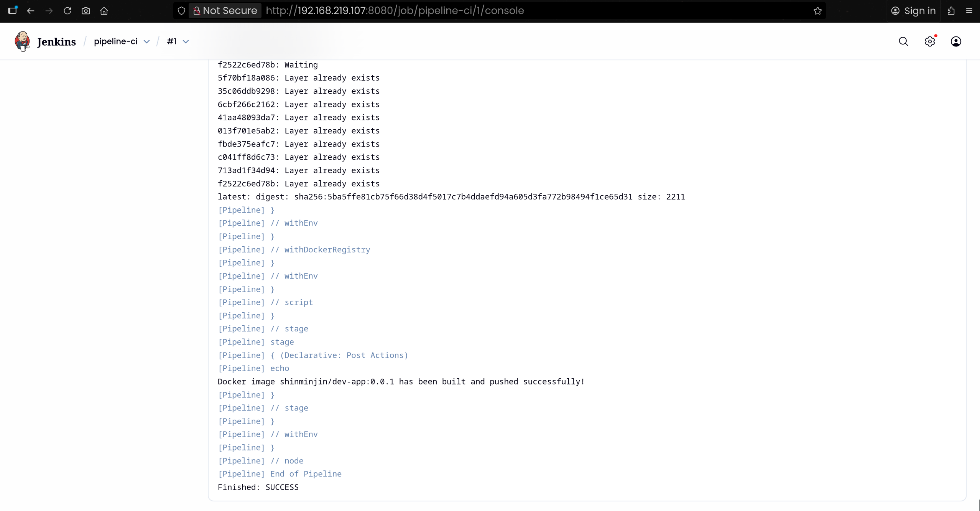980x511 pixels.
Task: Click the tracking protection shield icon
Action: [x=181, y=11]
